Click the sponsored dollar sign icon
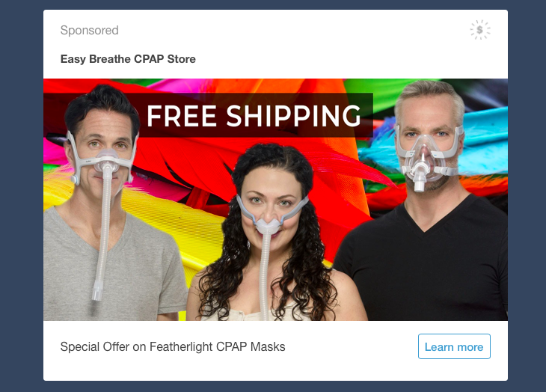The image size is (546, 392). point(480,30)
